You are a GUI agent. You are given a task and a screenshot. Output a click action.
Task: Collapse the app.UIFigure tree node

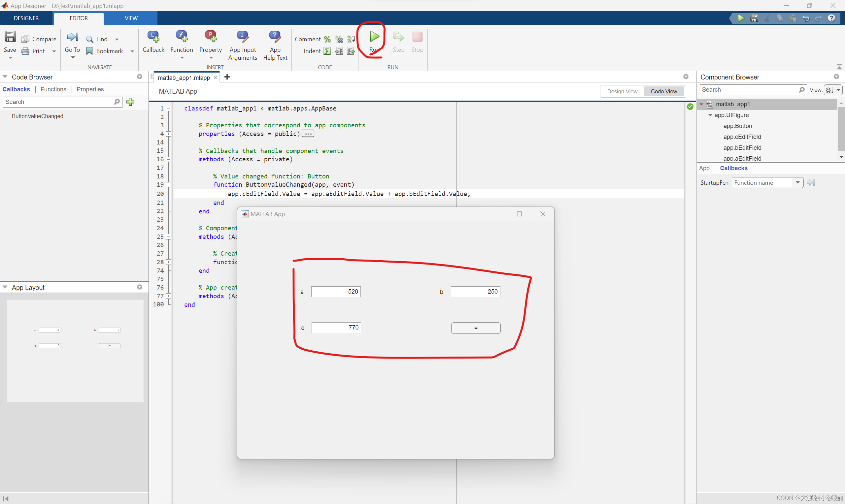click(x=710, y=115)
